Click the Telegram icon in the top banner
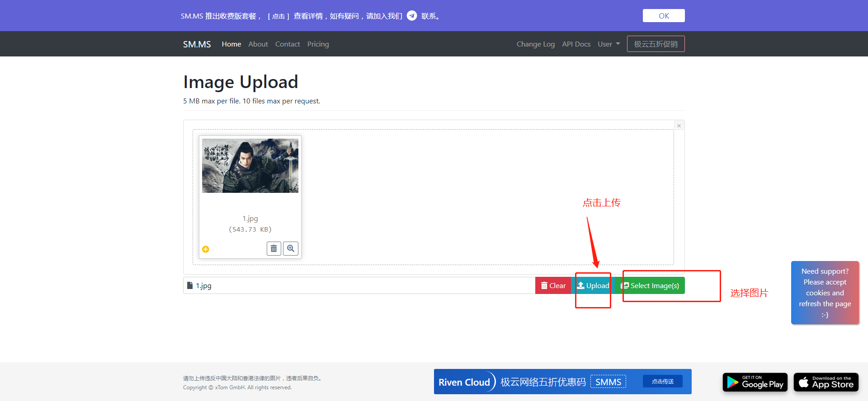The height and width of the screenshot is (401, 868). (412, 16)
